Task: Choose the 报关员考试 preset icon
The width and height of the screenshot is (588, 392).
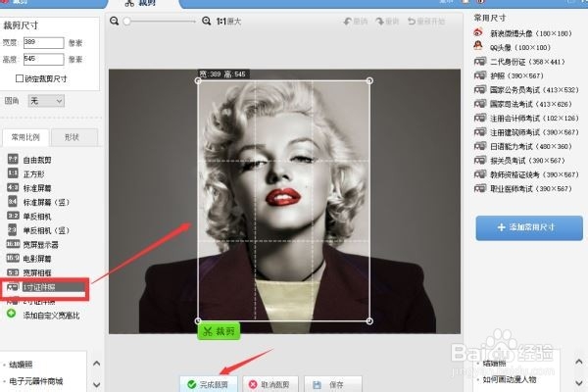Action: coord(480,160)
